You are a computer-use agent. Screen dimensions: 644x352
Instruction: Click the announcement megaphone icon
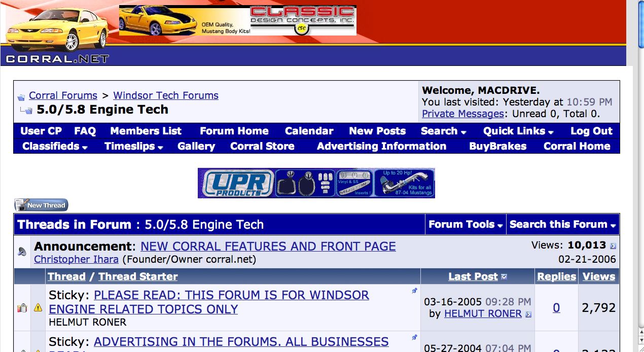22,251
